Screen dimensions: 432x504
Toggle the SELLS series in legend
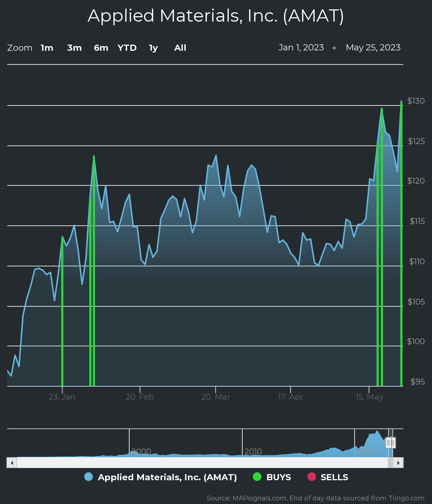click(x=328, y=477)
